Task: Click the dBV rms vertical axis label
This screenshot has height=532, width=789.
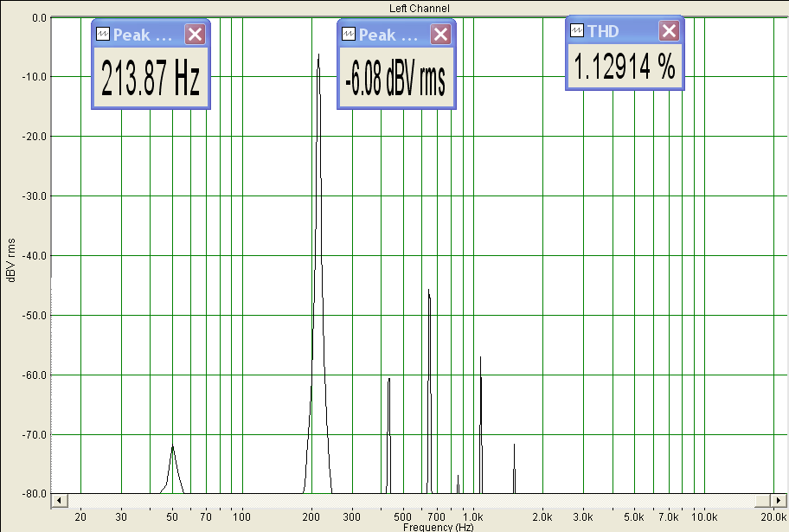Action: coord(11,260)
